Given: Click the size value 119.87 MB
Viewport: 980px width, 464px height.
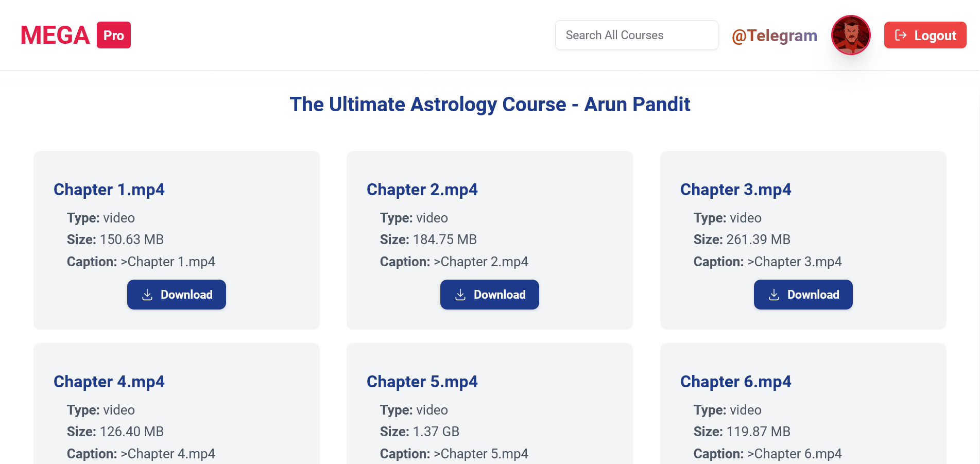Looking at the screenshot, I should 759,432.
